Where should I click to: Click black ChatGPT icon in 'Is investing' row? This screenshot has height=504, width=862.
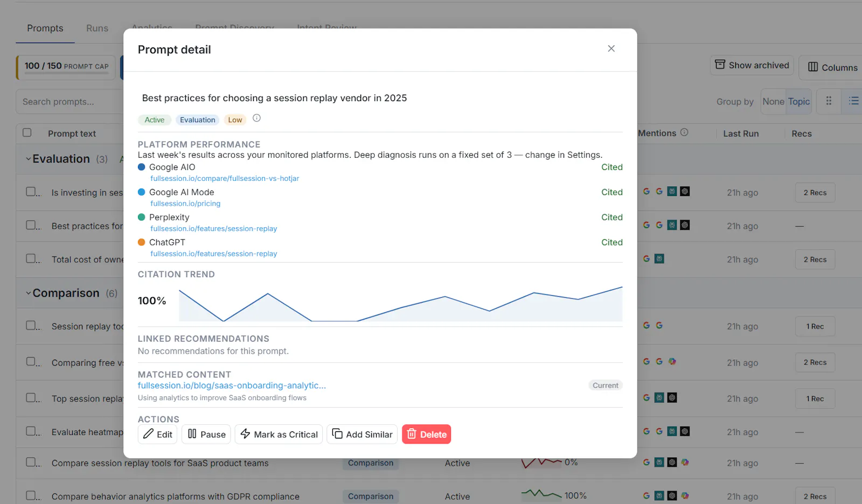click(x=685, y=191)
